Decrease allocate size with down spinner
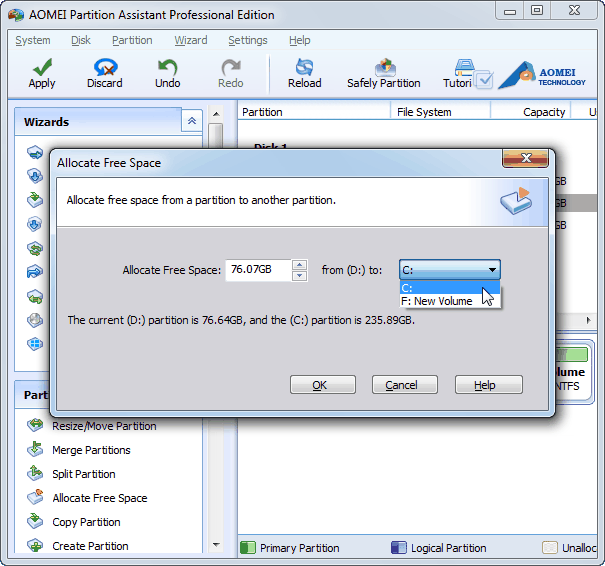 299,275
